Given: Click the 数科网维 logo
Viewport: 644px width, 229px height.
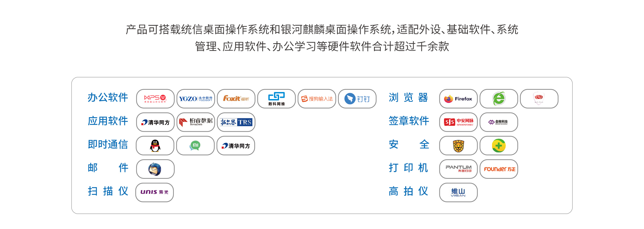Looking at the screenshot, I should pos(276,99).
